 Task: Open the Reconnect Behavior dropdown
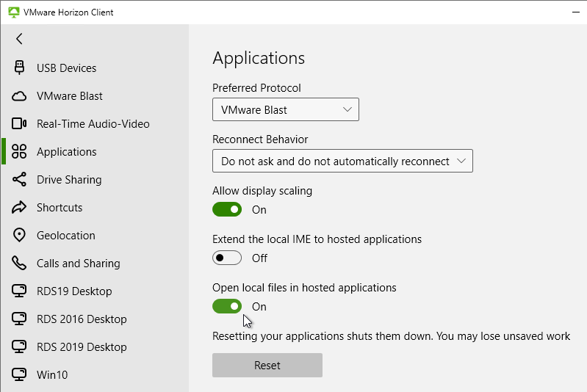pyautogui.click(x=342, y=161)
